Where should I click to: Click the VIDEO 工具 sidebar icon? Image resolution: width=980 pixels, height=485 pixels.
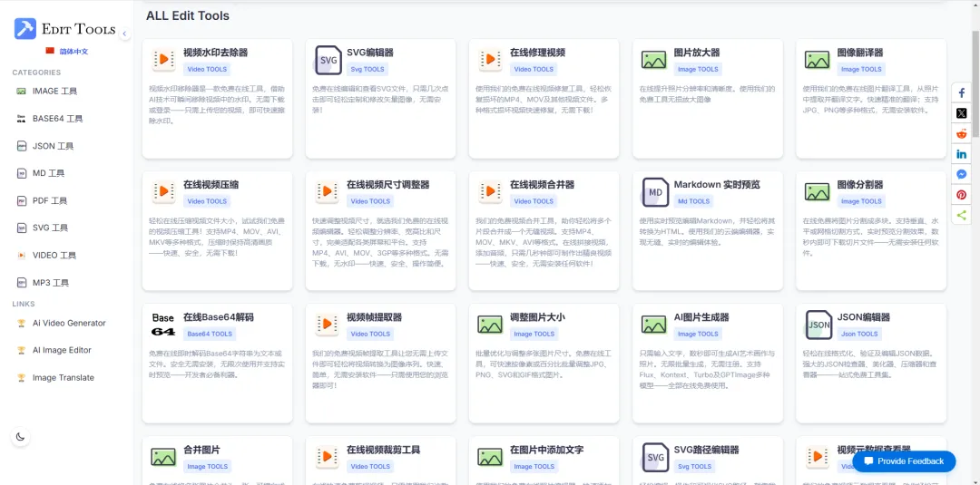tap(21, 256)
